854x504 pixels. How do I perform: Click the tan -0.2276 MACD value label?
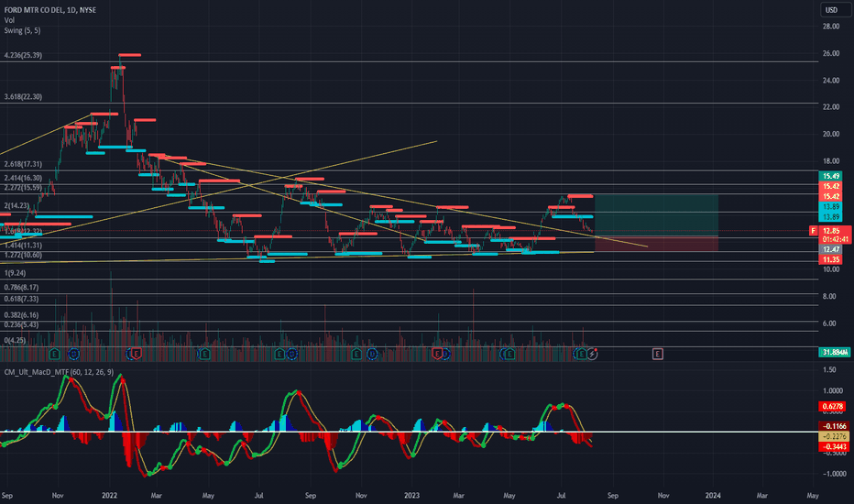(x=835, y=436)
